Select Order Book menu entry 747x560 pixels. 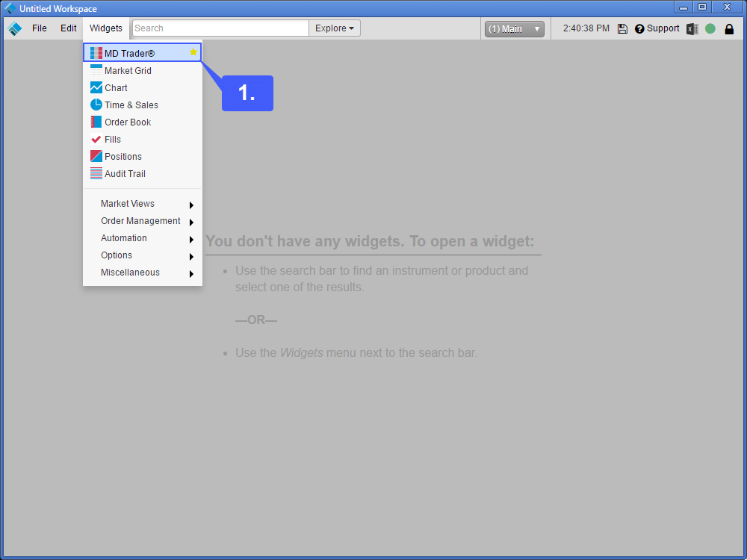pyautogui.click(x=143, y=122)
